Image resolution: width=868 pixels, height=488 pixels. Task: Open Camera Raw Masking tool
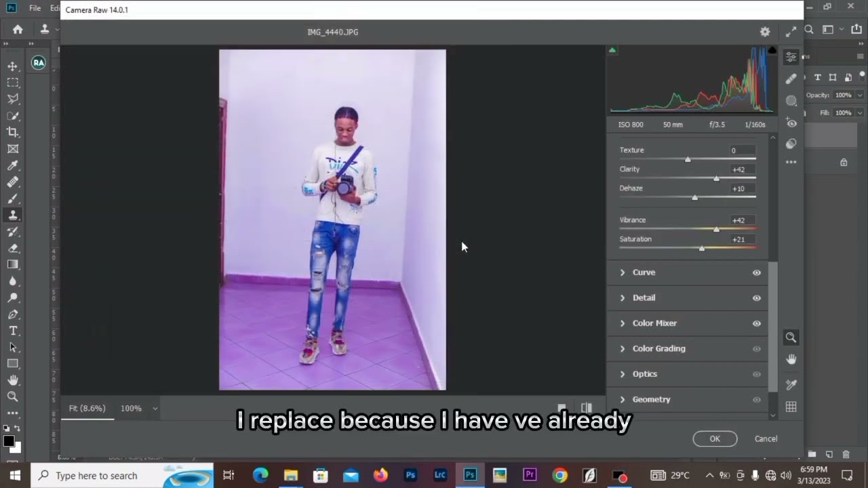click(x=791, y=100)
